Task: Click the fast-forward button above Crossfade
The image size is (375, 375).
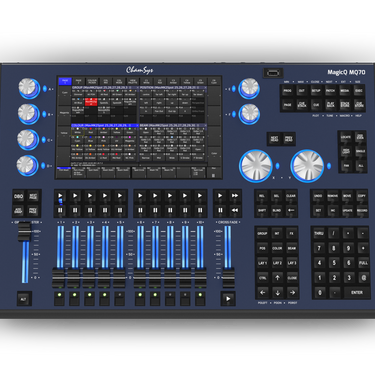Action: [x=235, y=196]
